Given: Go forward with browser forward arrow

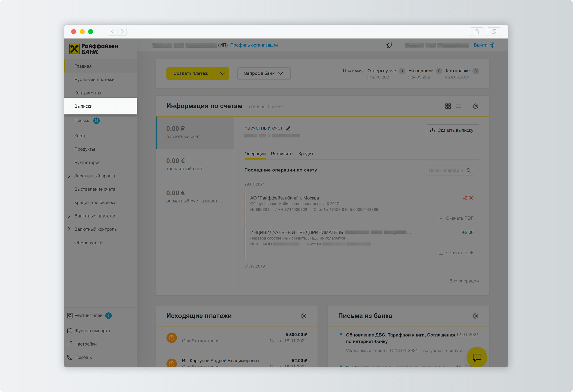Looking at the screenshot, I should pos(122,32).
